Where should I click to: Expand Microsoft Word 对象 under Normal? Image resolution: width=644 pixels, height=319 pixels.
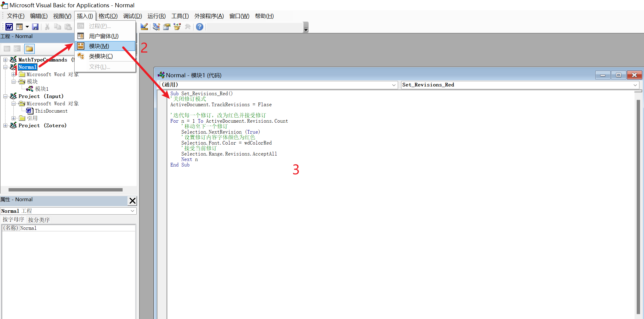13,74
